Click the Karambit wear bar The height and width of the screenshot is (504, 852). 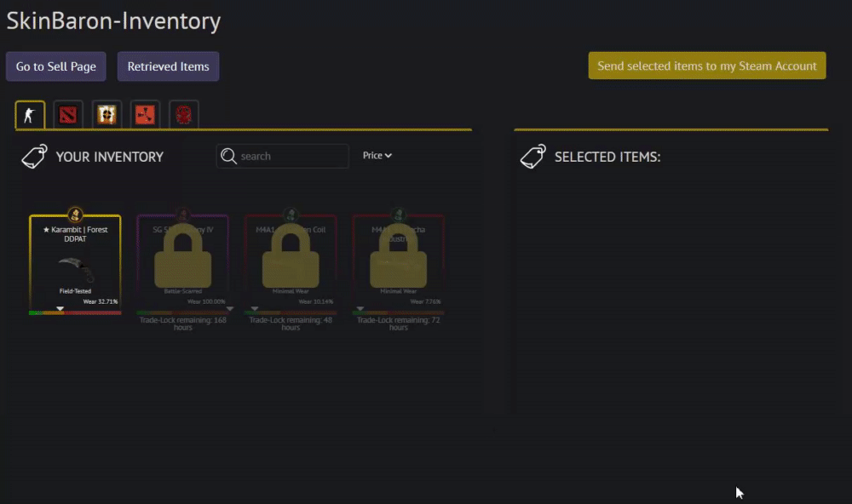point(75,312)
